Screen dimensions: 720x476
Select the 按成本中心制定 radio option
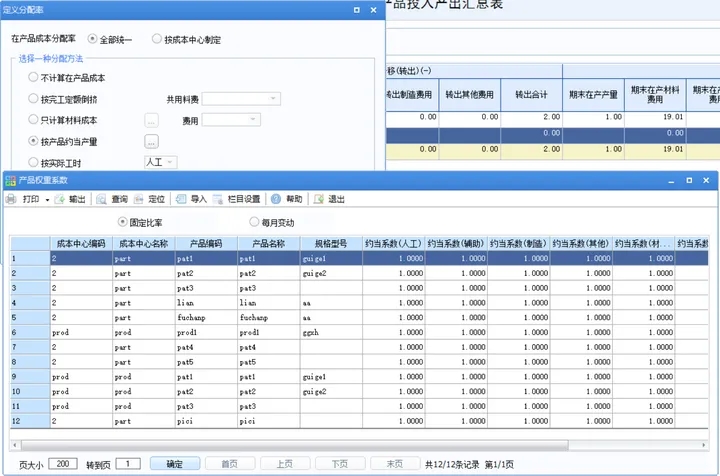point(157,39)
